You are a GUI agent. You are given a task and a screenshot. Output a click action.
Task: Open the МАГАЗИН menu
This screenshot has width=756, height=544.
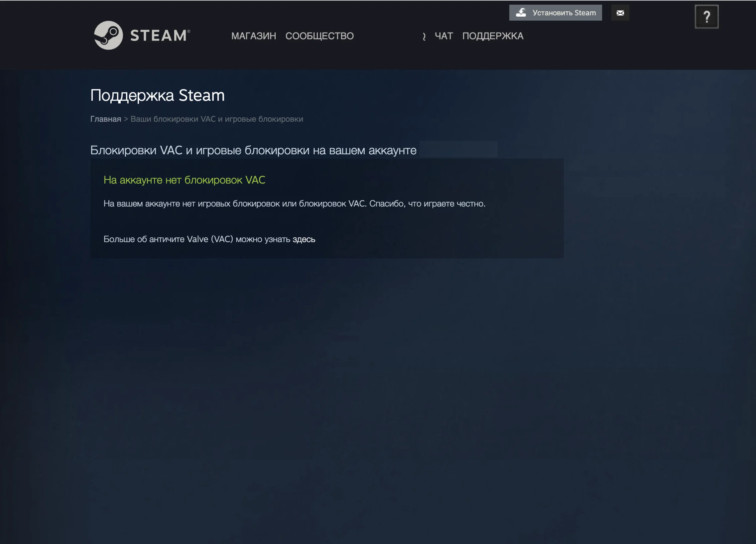pyautogui.click(x=253, y=36)
